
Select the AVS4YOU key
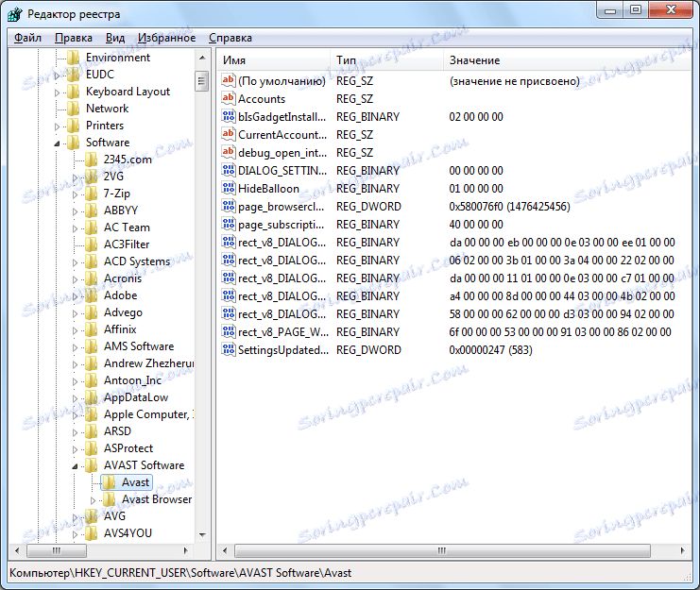tap(128, 533)
